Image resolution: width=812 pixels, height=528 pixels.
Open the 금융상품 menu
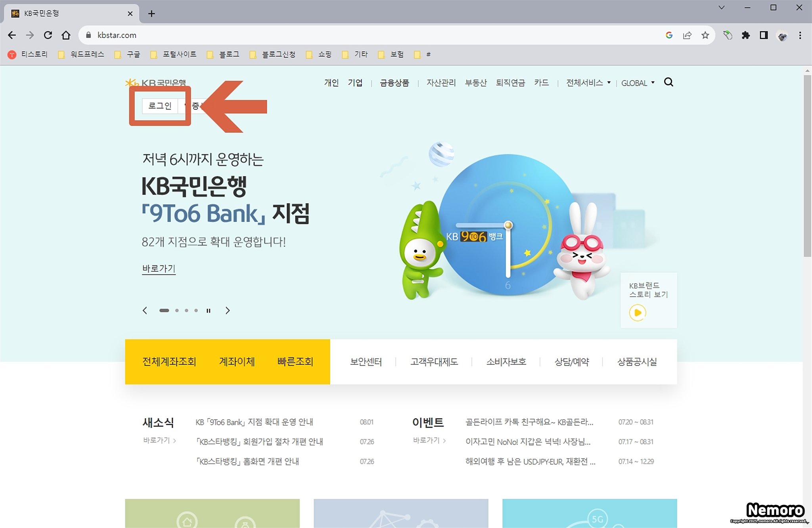394,83
